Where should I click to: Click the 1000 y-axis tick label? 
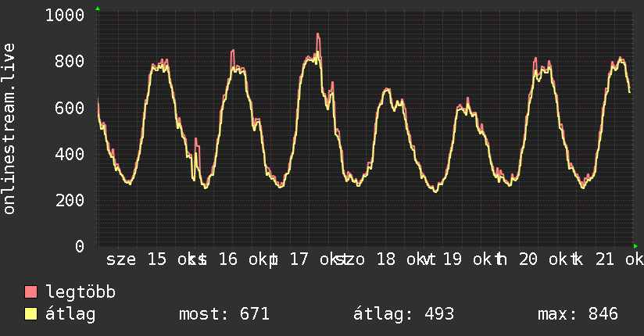[x=65, y=15]
